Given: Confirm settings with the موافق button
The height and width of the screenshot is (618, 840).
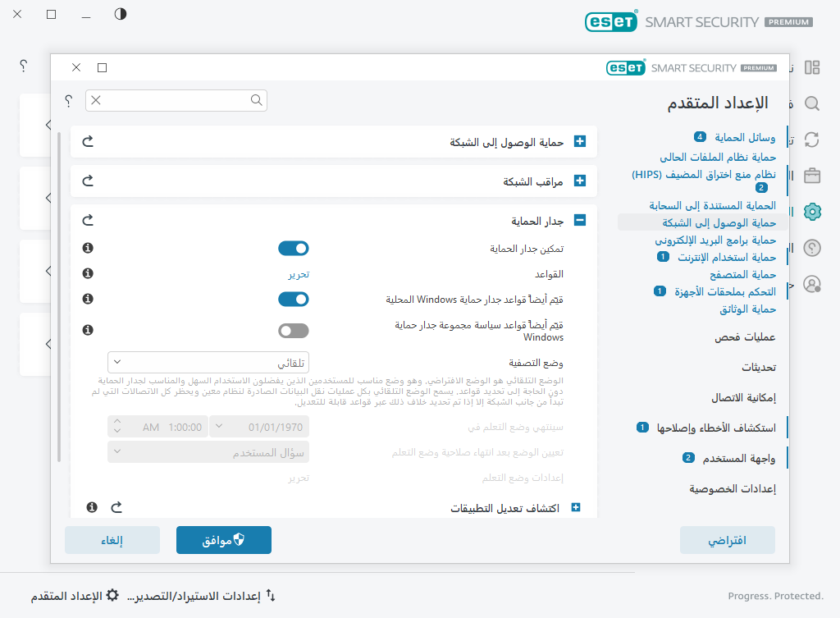Looking at the screenshot, I should click(223, 540).
